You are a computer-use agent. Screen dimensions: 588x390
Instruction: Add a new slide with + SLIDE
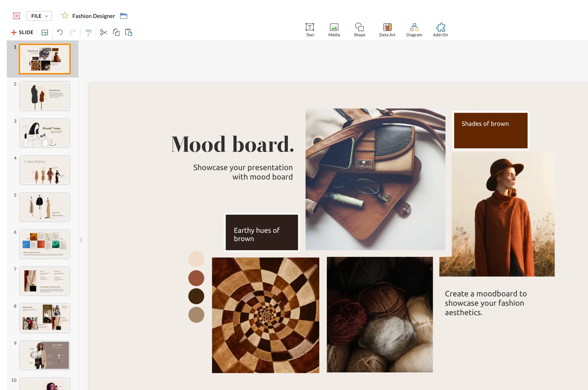(x=22, y=32)
